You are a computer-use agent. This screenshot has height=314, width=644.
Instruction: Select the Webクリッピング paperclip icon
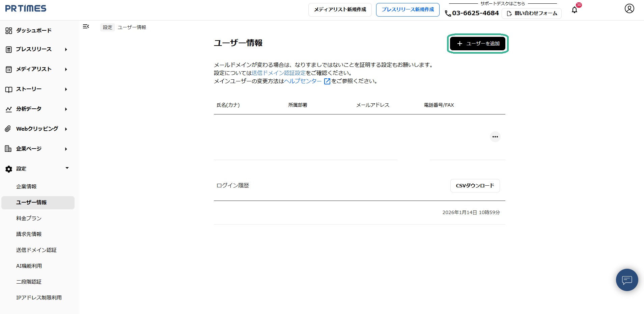click(x=7, y=129)
